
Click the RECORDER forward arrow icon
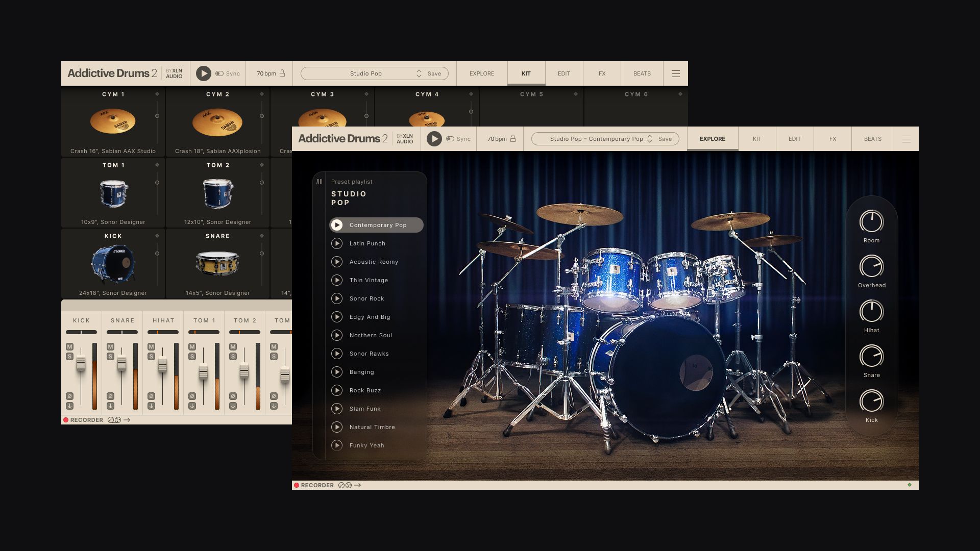[359, 485]
